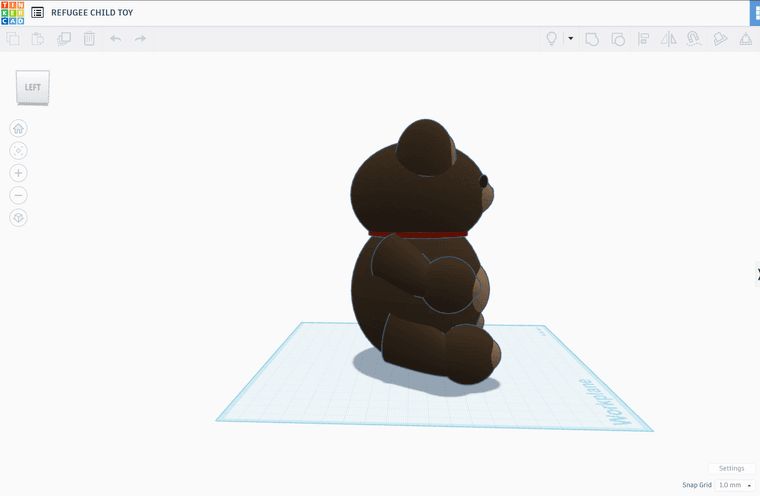760x496 pixels.
Task: Open the designs list icon beside title
Action: click(x=37, y=13)
